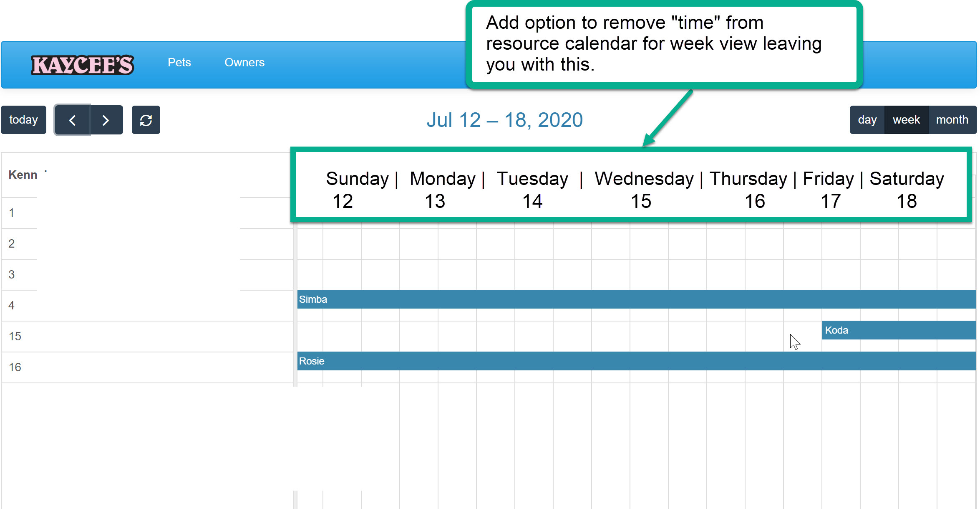Switch to day view

(x=867, y=120)
